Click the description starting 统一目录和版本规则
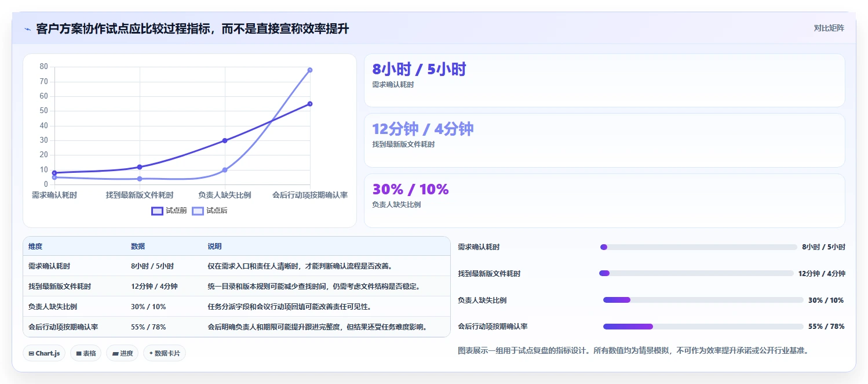The height and width of the screenshot is (384, 868). pyautogui.click(x=314, y=287)
